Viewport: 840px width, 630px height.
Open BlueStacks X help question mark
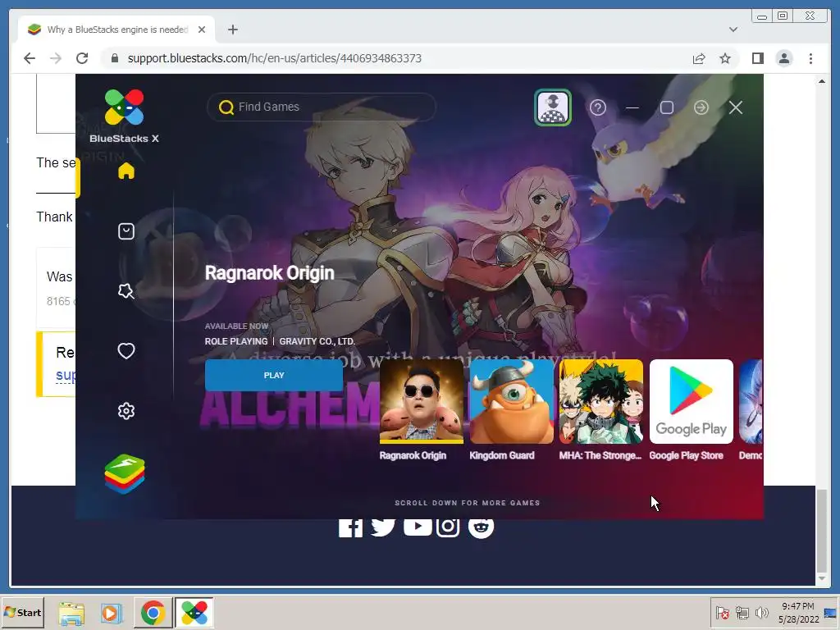(x=598, y=107)
